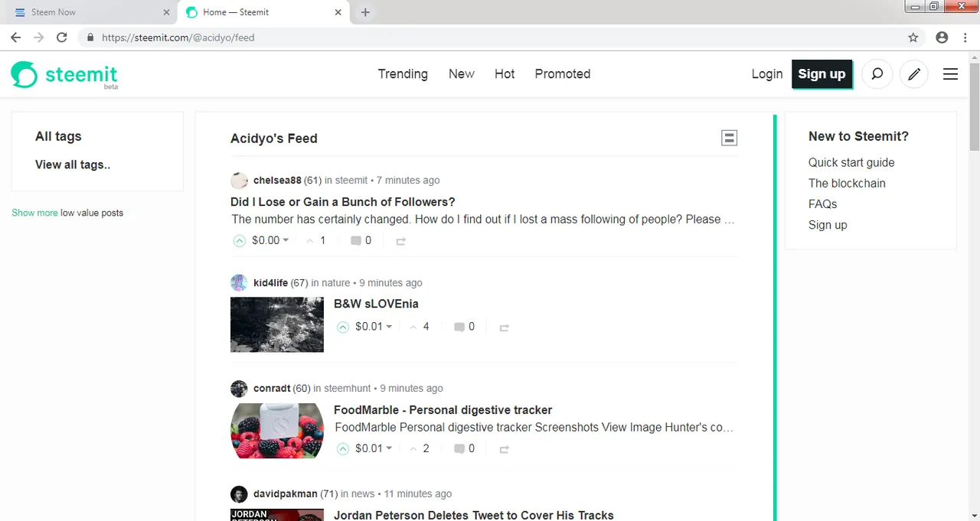Click comments icon on chelsea88's post
The image size is (980, 521).
pyautogui.click(x=356, y=241)
